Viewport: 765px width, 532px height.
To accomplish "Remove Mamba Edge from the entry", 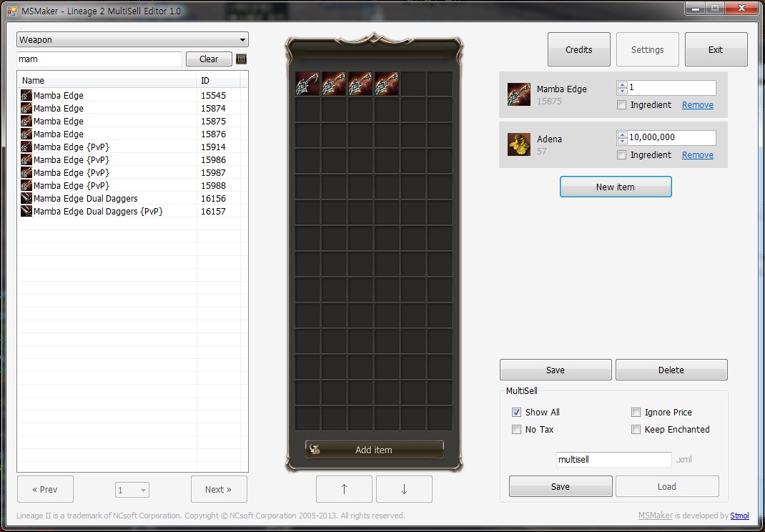I will [x=697, y=105].
